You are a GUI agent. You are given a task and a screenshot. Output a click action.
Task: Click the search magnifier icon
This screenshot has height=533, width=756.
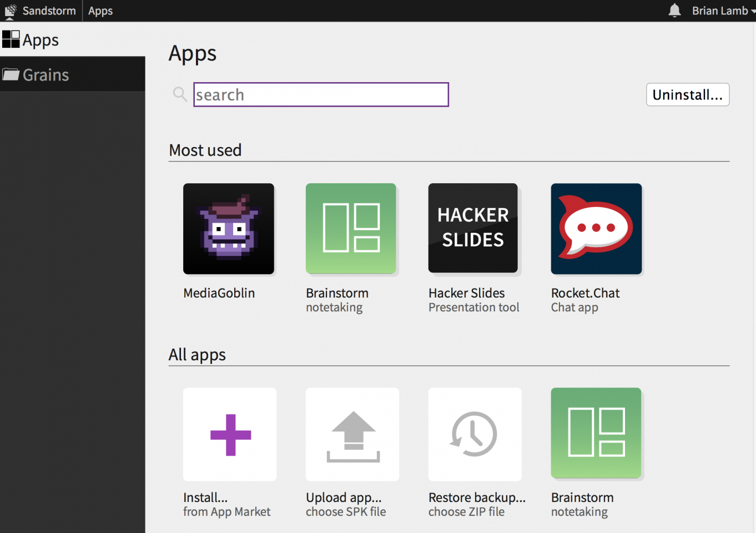click(x=180, y=94)
